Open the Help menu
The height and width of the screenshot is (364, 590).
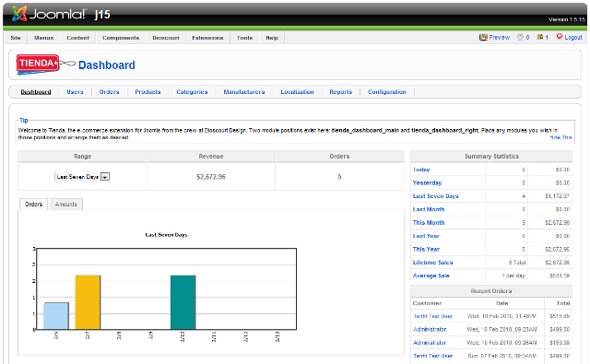point(272,38)
